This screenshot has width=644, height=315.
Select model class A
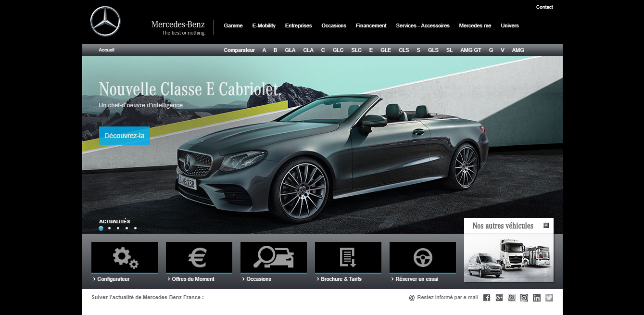pyautogui.click(x=264, y=50)
